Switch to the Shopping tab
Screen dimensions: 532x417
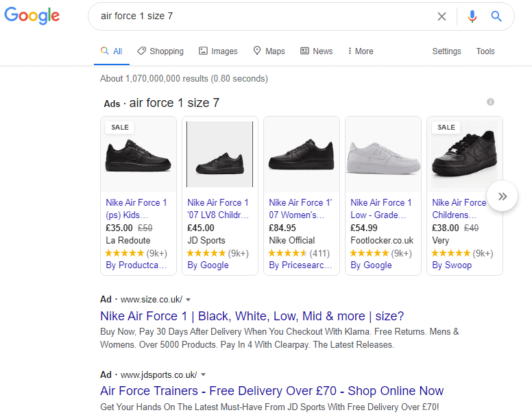[160, 51]
